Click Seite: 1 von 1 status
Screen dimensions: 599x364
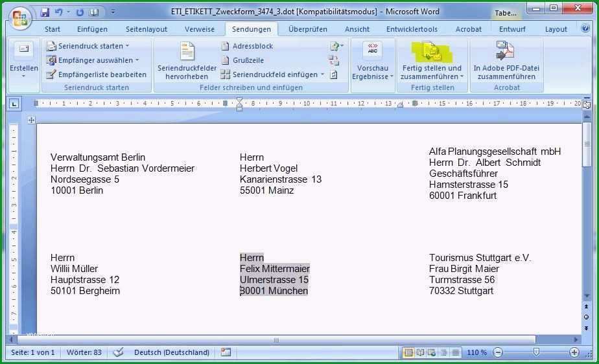[33, 352]
